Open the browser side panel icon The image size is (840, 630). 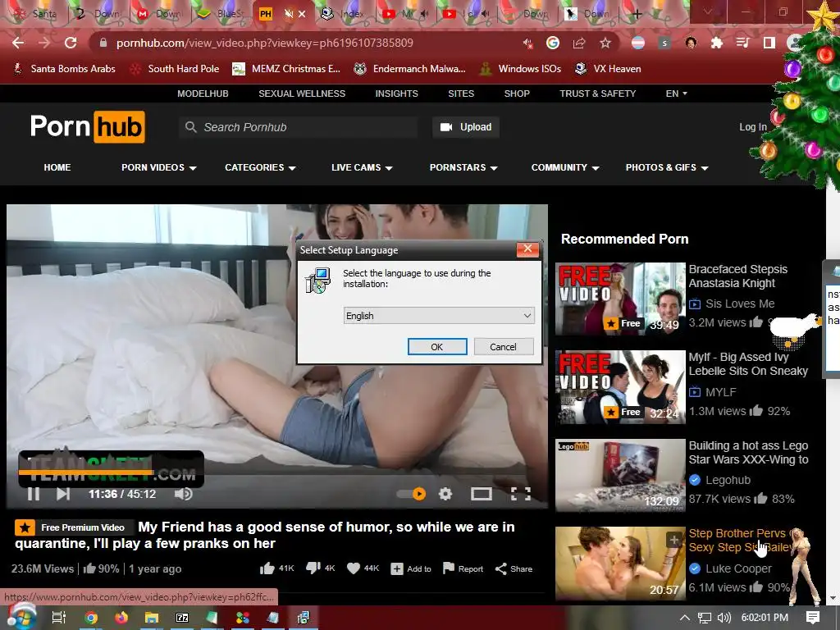pos(769,43)
